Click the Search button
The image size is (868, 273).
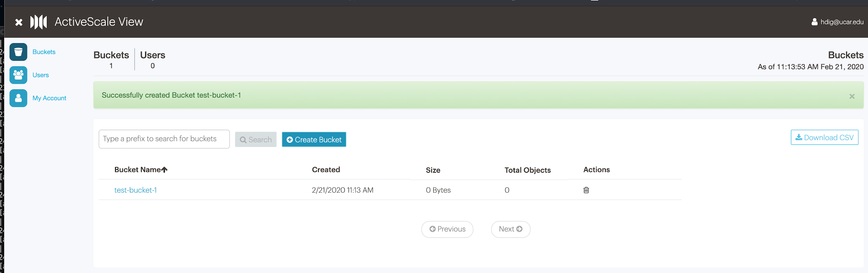click(256, 139)
